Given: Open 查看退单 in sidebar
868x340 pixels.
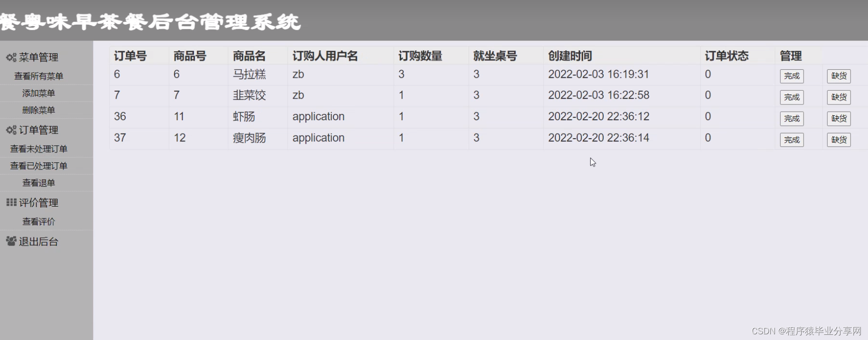Looking at the screenshot, I should (39, 183).
